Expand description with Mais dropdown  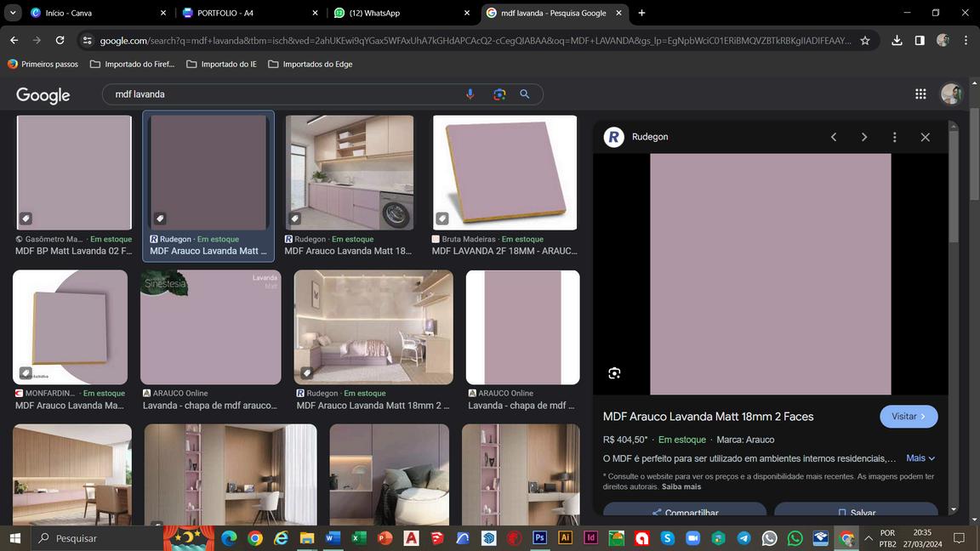[920, 458]
